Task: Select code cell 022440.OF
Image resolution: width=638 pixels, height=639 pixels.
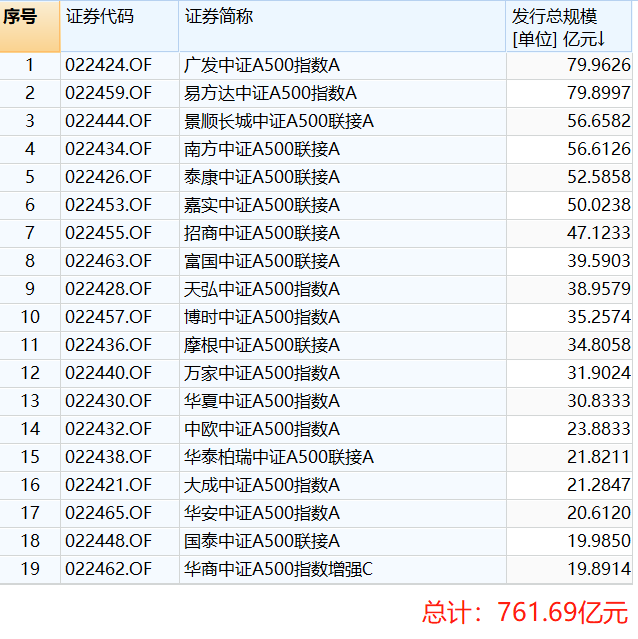Action: coord(119,373)
